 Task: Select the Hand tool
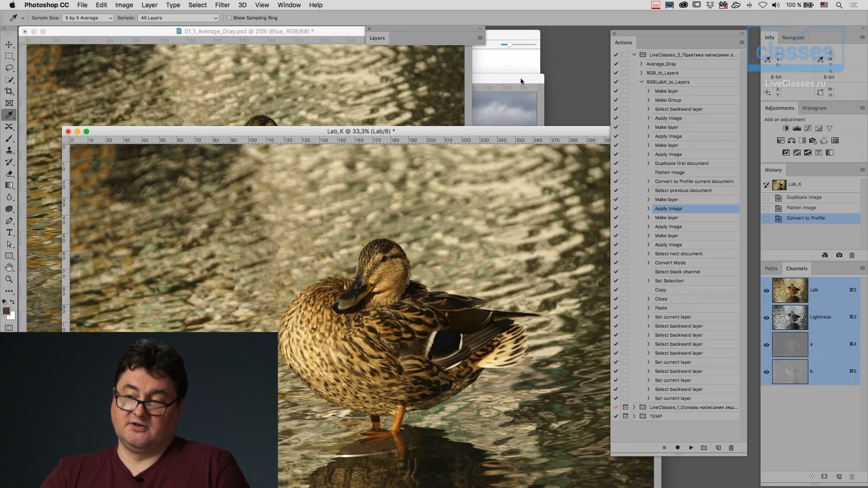[9, 267]
